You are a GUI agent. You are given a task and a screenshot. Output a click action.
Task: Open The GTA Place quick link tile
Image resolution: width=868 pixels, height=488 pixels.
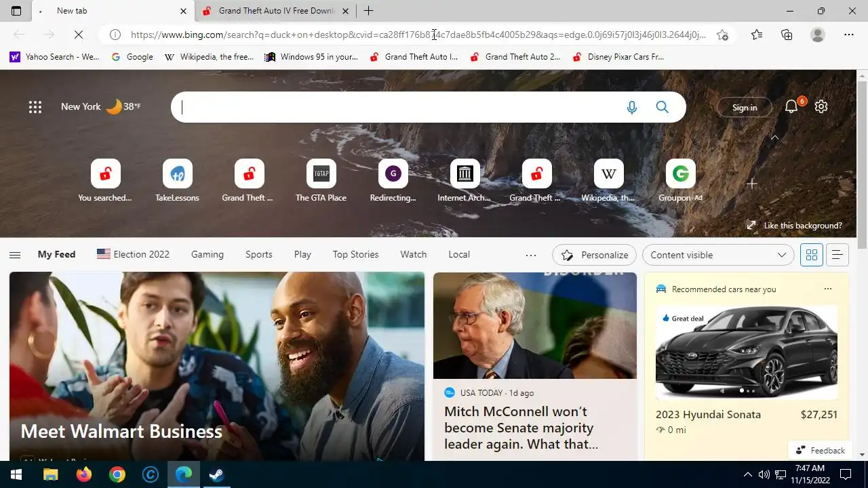point(321,181)
